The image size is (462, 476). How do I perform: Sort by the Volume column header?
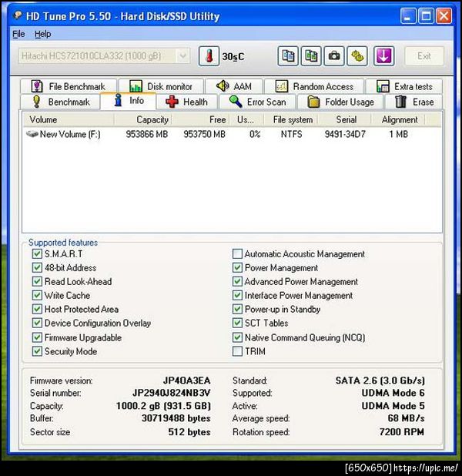[69, 119]
